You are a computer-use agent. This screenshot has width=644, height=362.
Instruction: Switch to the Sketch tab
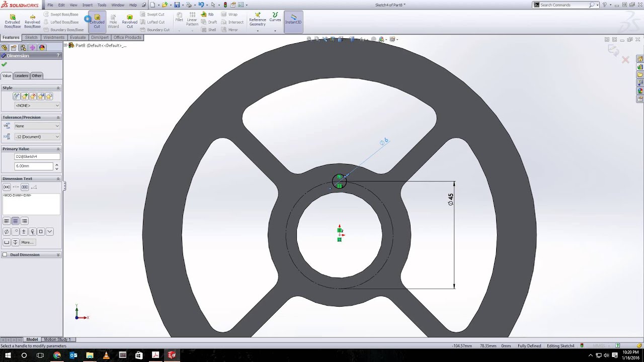point(31,38)
